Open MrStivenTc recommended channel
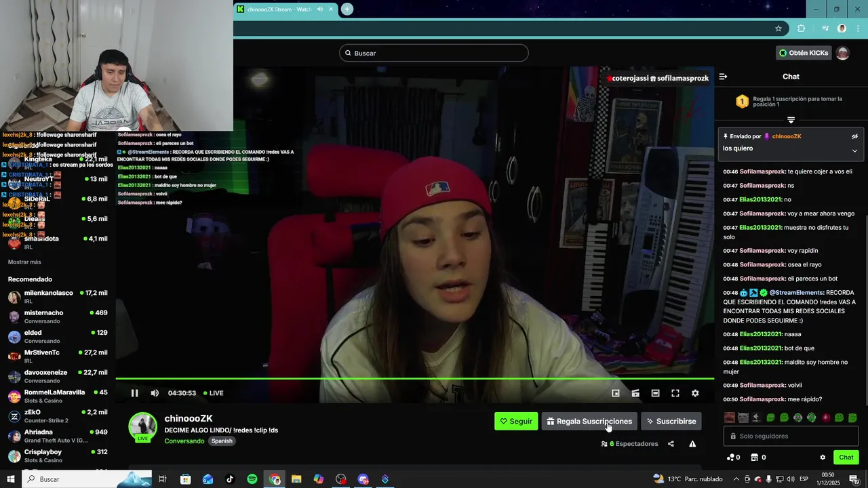This screenshot has height=488, width=868. (x=58, y=356)
